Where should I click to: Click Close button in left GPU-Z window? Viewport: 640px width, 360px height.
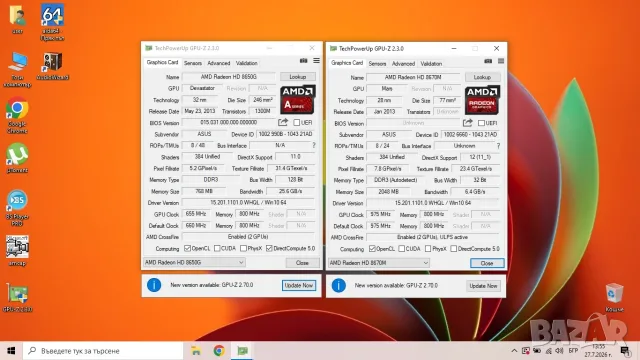302,263
